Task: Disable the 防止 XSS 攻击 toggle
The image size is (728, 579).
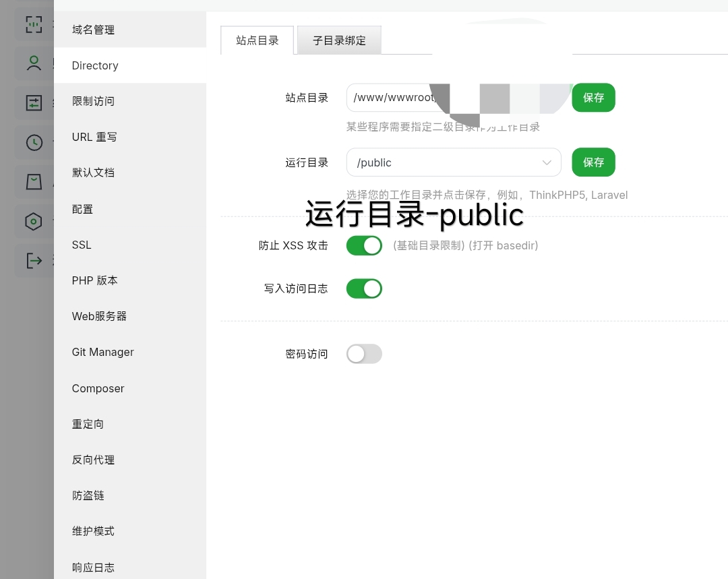Action: pyautogui.click(x=364, y=245)
